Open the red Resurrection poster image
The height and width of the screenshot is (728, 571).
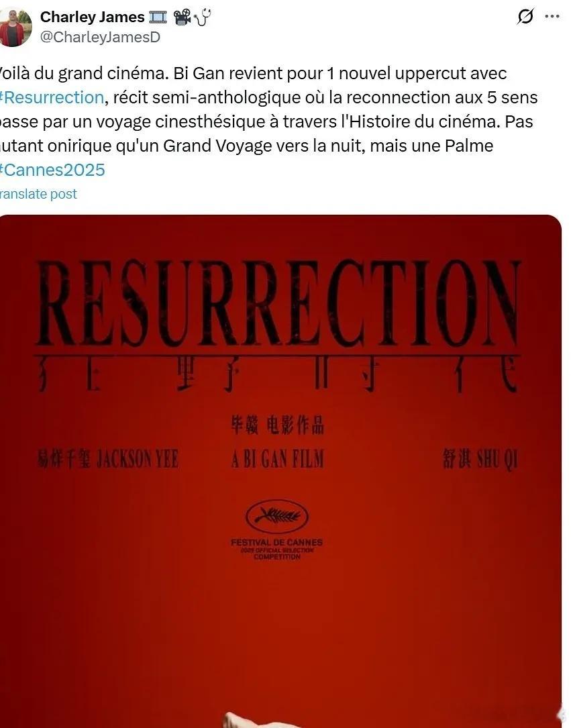(x=280, y=471)
